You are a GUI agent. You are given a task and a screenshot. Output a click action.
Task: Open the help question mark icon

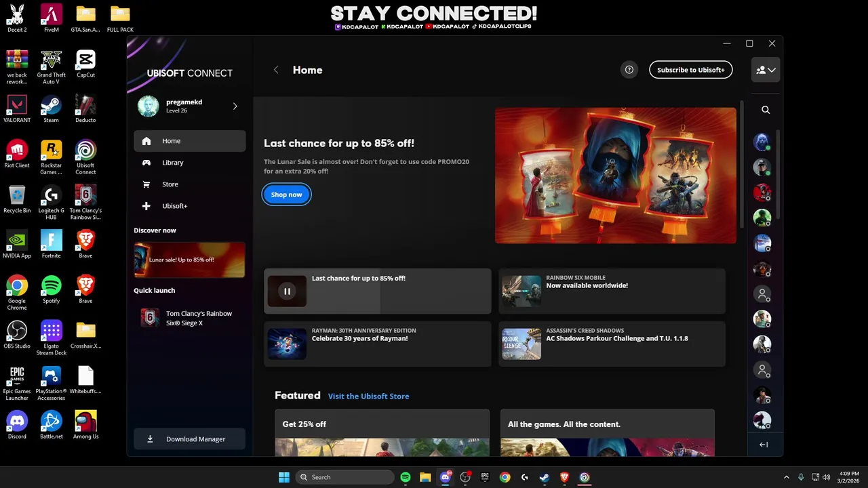629,70
